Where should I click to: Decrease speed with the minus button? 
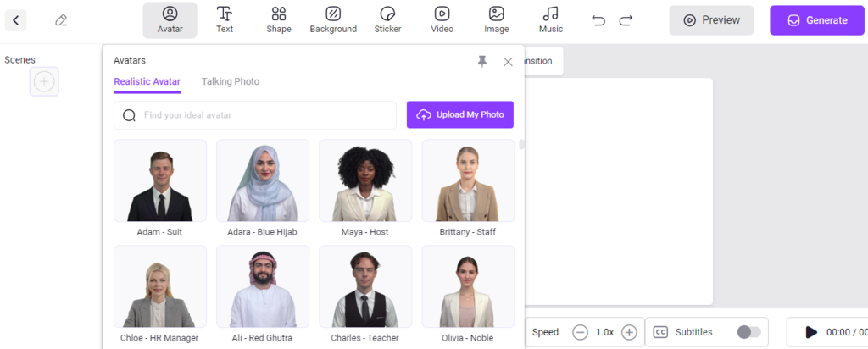pos(580,332)
